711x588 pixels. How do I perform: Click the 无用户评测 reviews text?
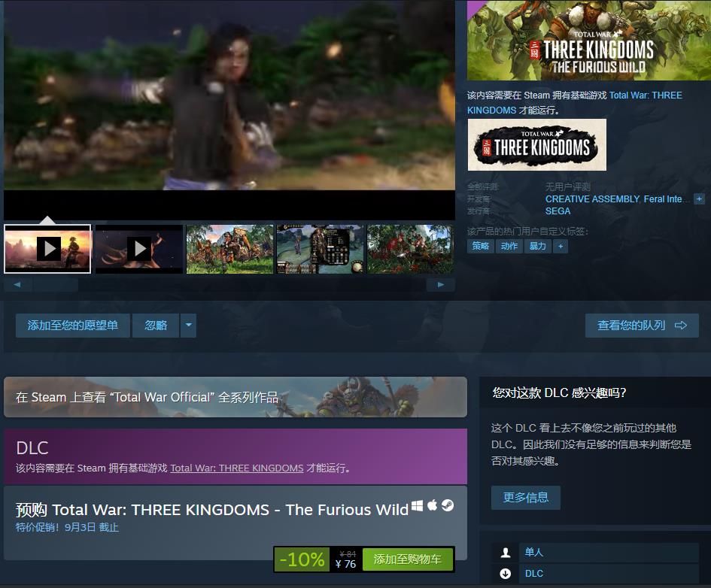(568, 186)
